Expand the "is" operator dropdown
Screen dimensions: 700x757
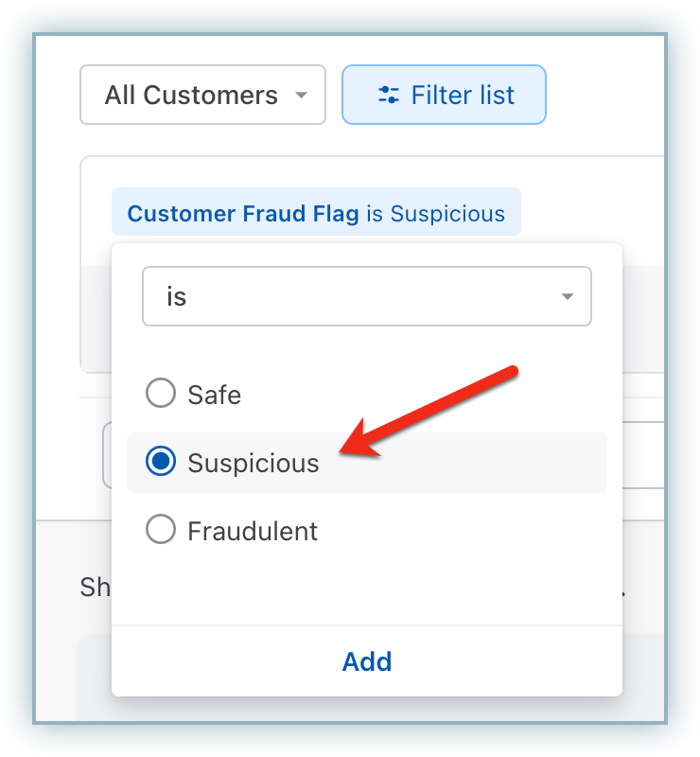point(366,297)
